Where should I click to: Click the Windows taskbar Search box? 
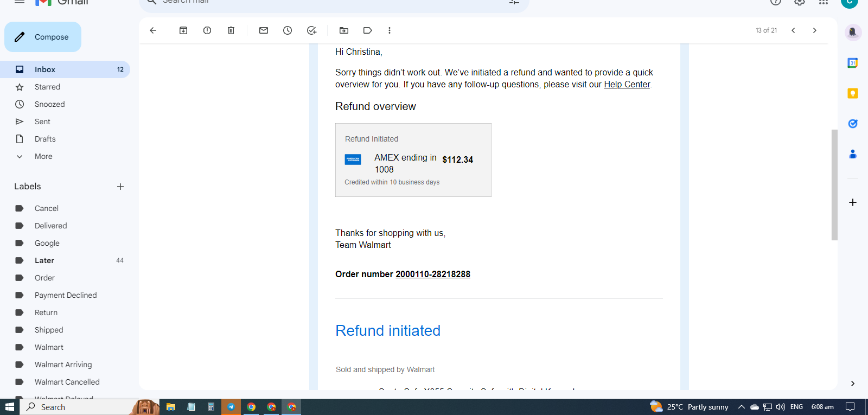90,407
